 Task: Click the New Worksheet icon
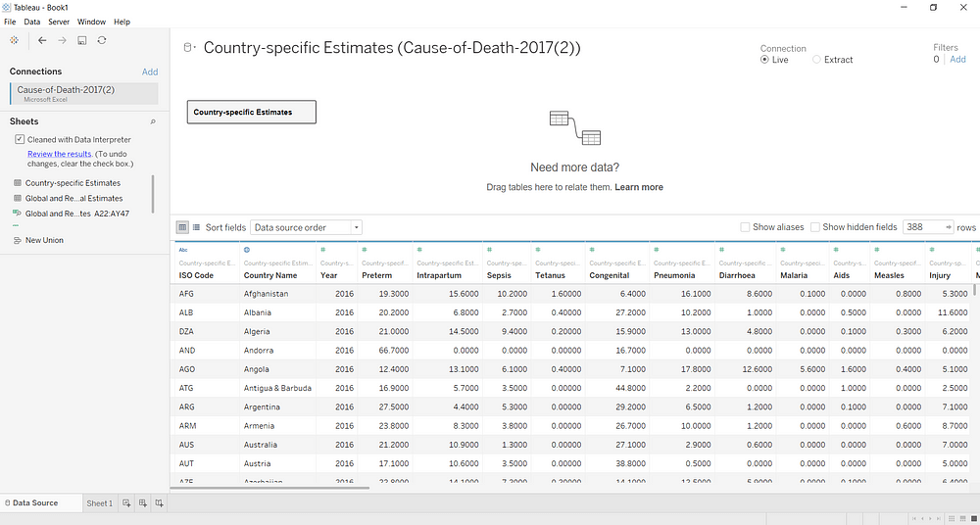point(125,503)
